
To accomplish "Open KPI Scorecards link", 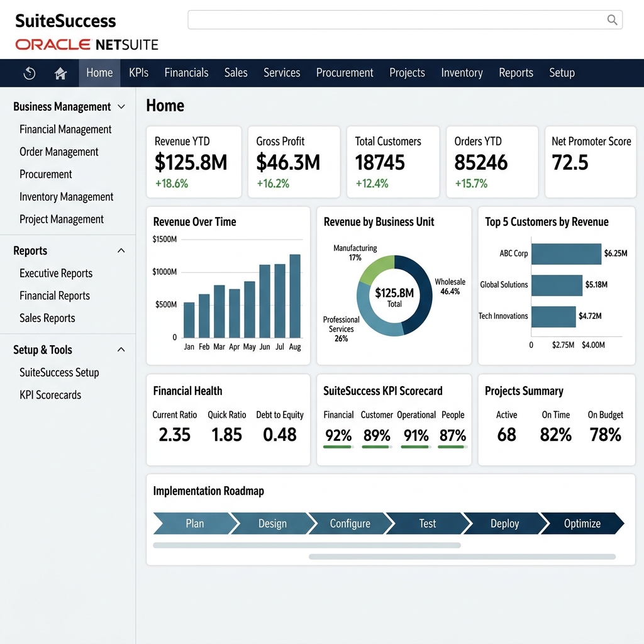I will point(50,395).
